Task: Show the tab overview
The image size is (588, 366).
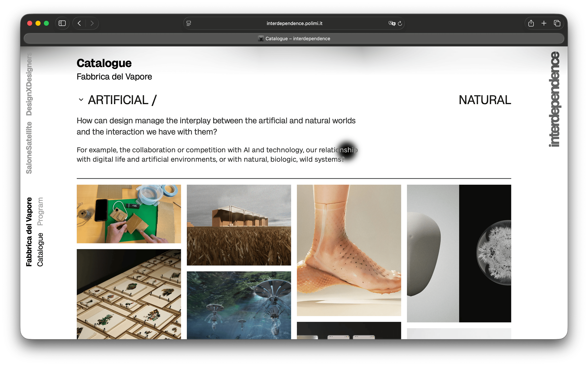Action: click(557, 23)
